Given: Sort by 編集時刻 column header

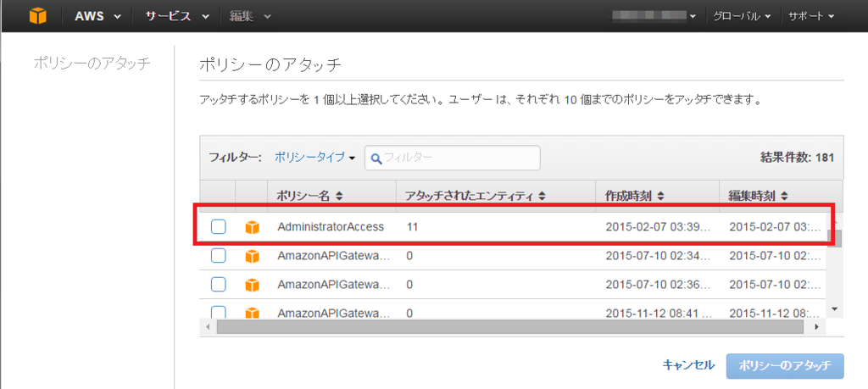Looking at the screenshot, I should 759,196.
